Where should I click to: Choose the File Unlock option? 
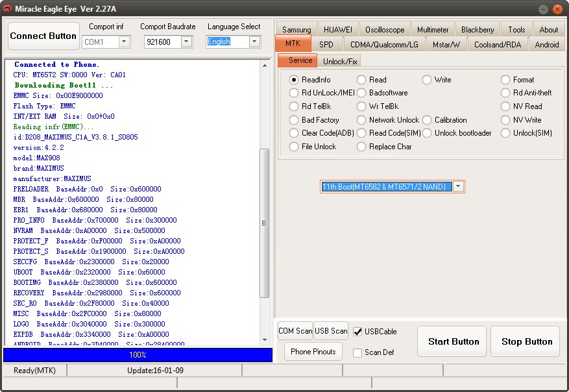click(294, 147)
